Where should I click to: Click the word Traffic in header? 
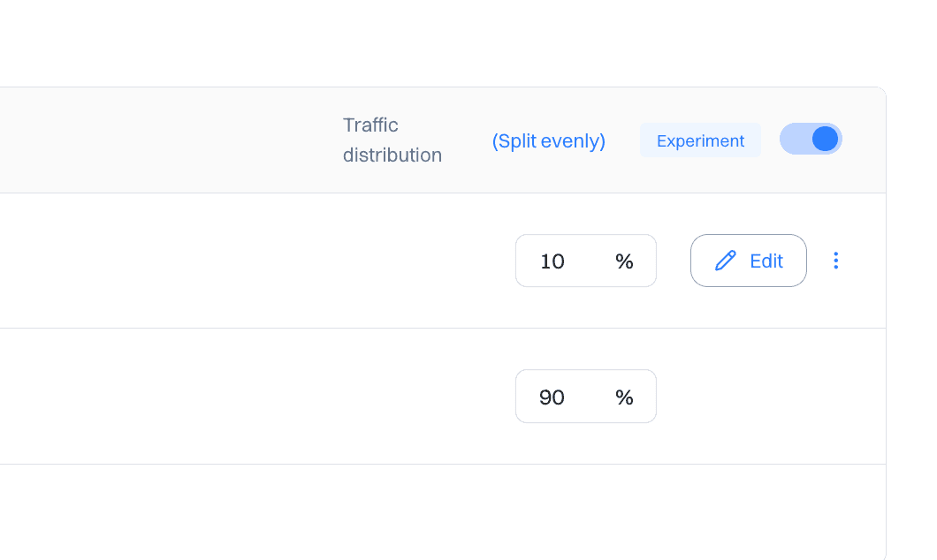[x=370, y=125]
